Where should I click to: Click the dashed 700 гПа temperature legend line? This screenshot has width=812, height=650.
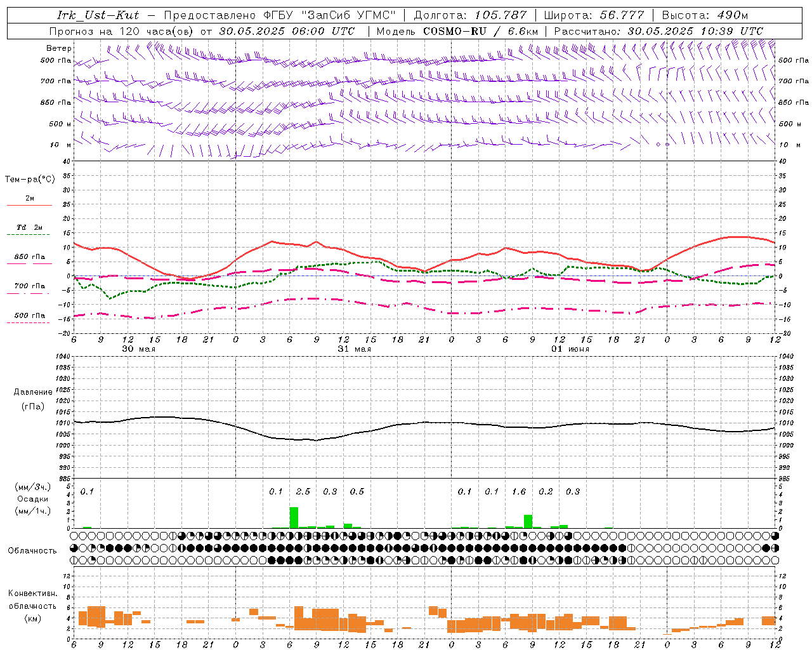(x=28, y=293)
